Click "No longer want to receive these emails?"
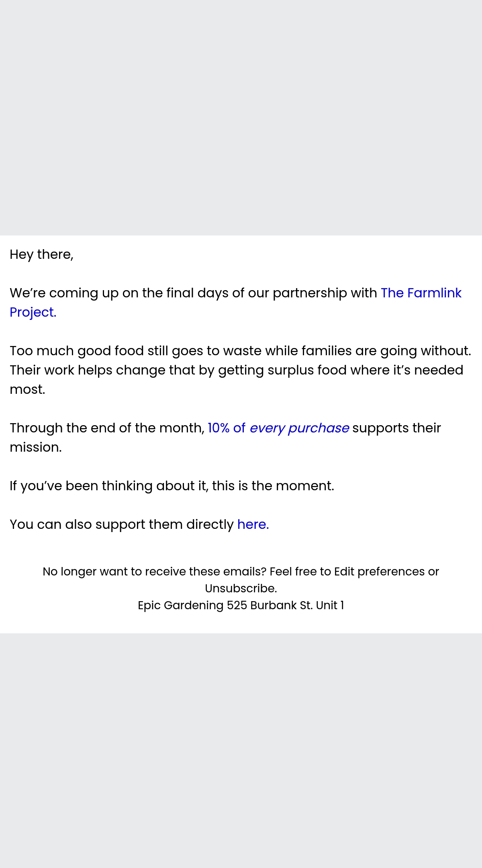 pos(155,571)
